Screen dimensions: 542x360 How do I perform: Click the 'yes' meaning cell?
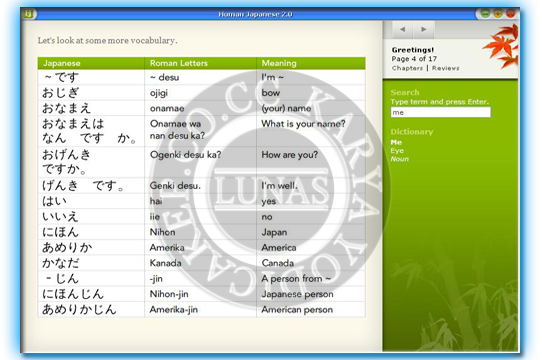tap(311, 201)
